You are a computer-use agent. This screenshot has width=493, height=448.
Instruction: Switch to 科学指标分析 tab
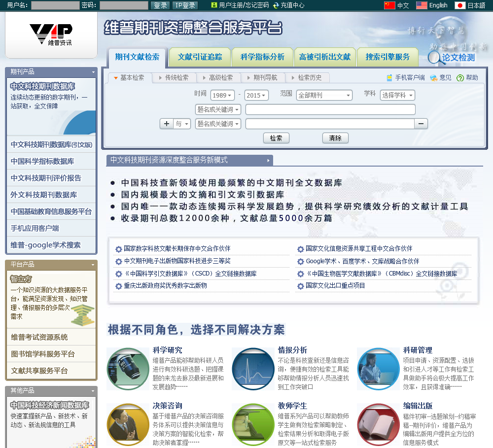(262, 57)
